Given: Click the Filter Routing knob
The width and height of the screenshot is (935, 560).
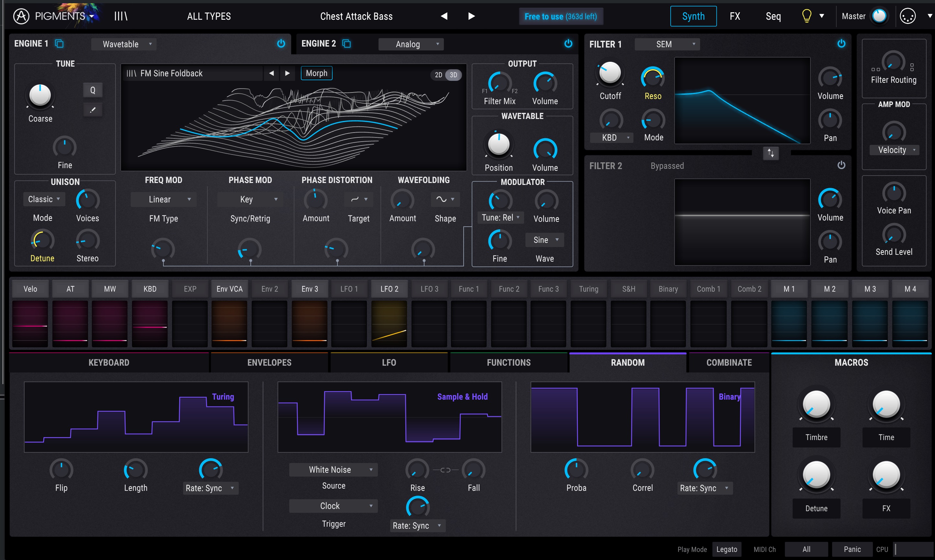Looking at the screenshot, I should tap(893, 61).
